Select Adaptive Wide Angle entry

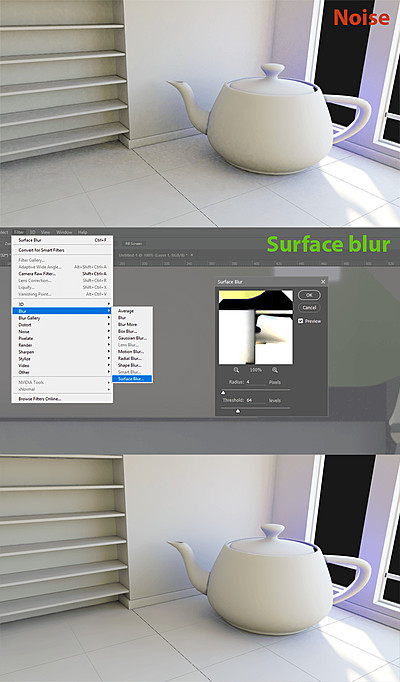[62, 267]
